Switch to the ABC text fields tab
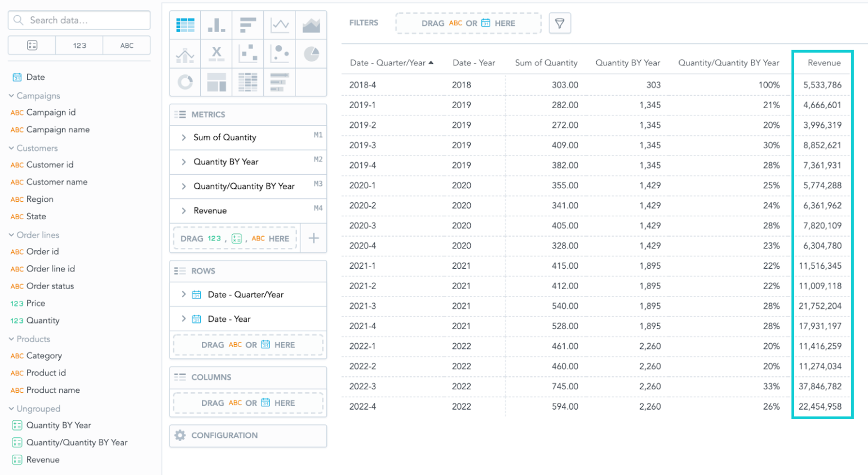The width and height of the screenshot is (868, 475). [126, 45]
